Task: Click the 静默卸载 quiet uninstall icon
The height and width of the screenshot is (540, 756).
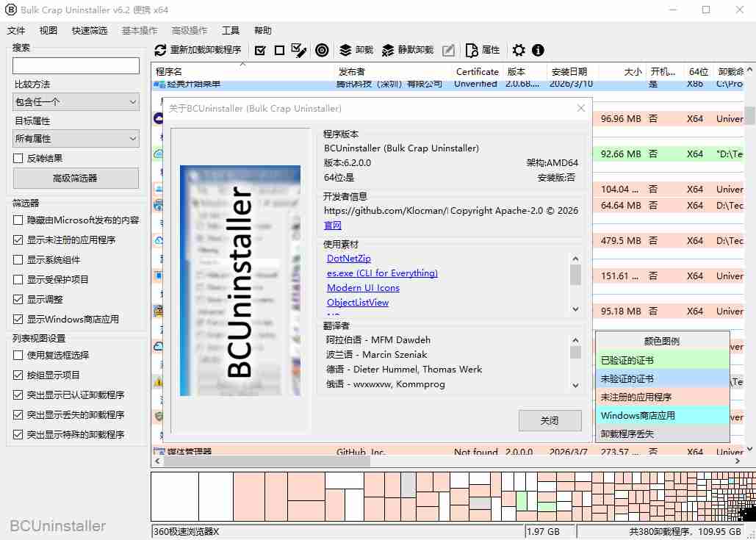Action: coord(388,50)
